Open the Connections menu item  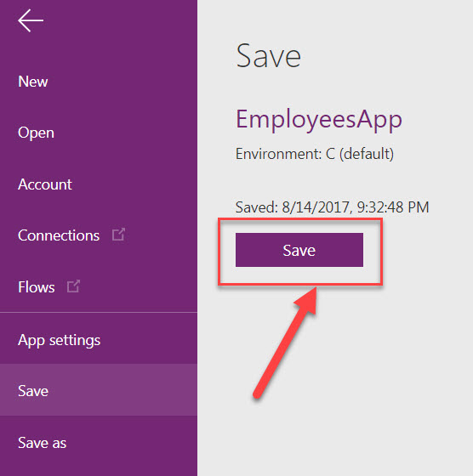coord(59,235)
